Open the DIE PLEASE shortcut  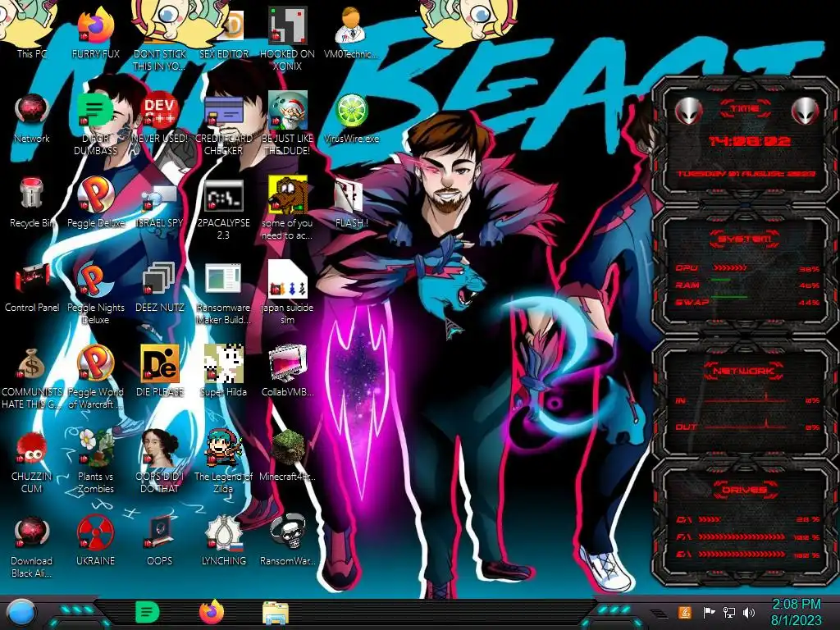(x=160, y=372)
